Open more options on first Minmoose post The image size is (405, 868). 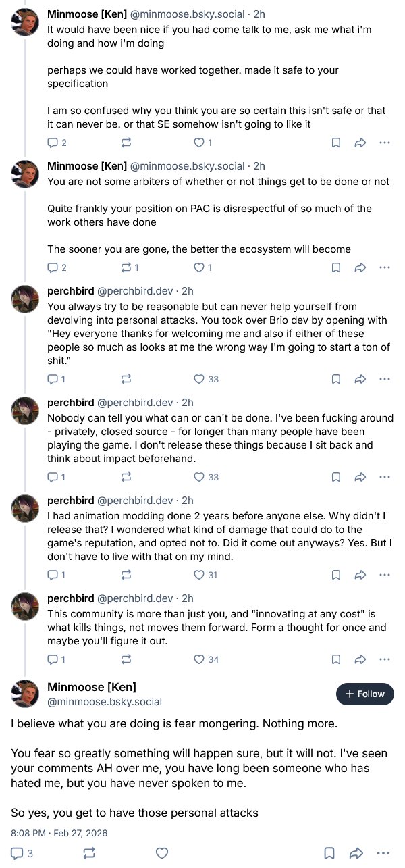[x=385, y=143]
